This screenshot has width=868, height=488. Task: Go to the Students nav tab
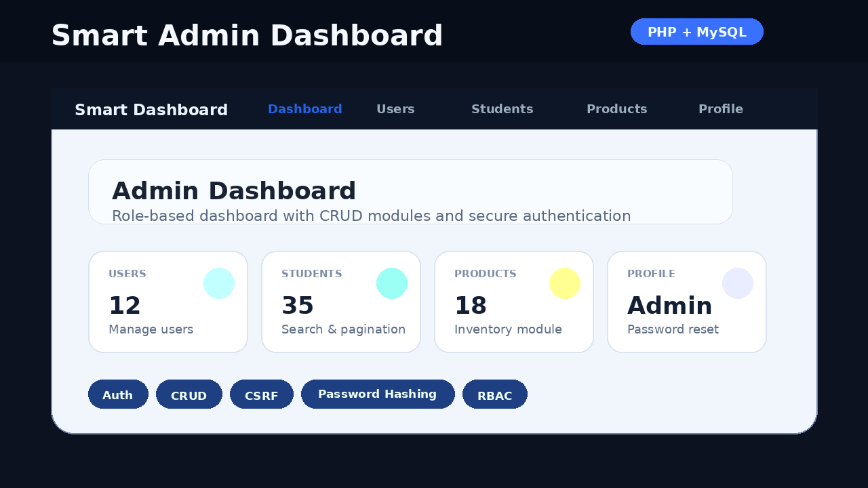tap(502, 109)
